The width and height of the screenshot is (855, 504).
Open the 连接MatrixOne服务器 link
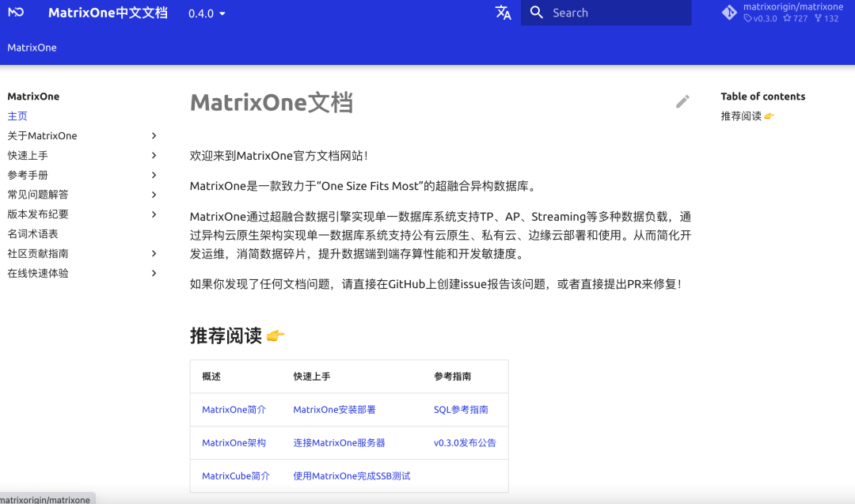(x=339, y=443)
